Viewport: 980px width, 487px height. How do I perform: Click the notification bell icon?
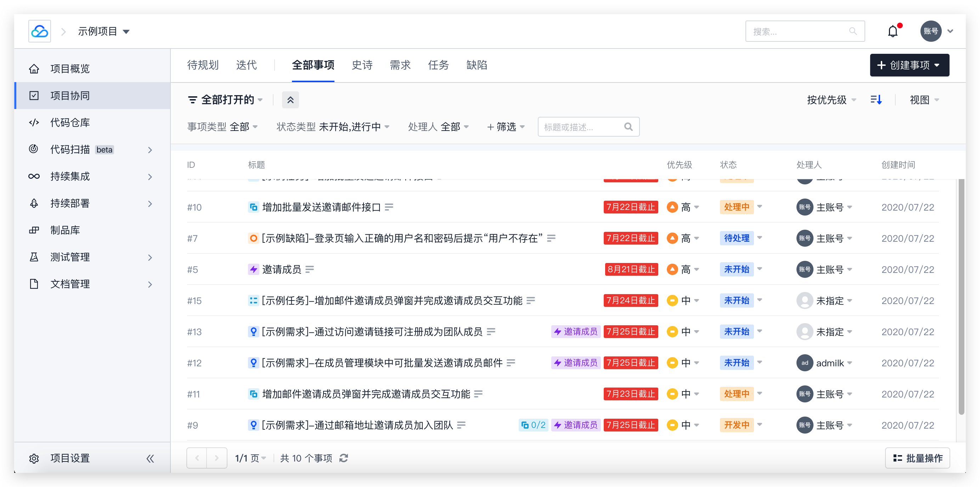tap(892, 31)
